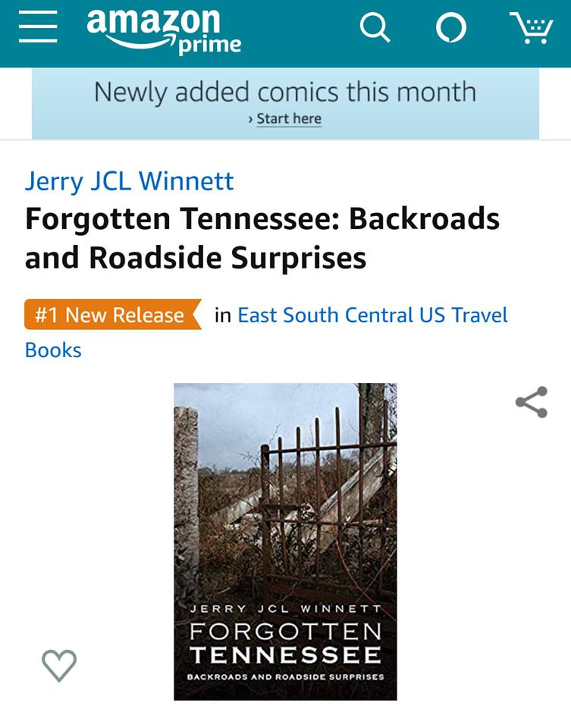Open the search magnifier icon
The height and width of the screenshot is (728, 571).
375,29
